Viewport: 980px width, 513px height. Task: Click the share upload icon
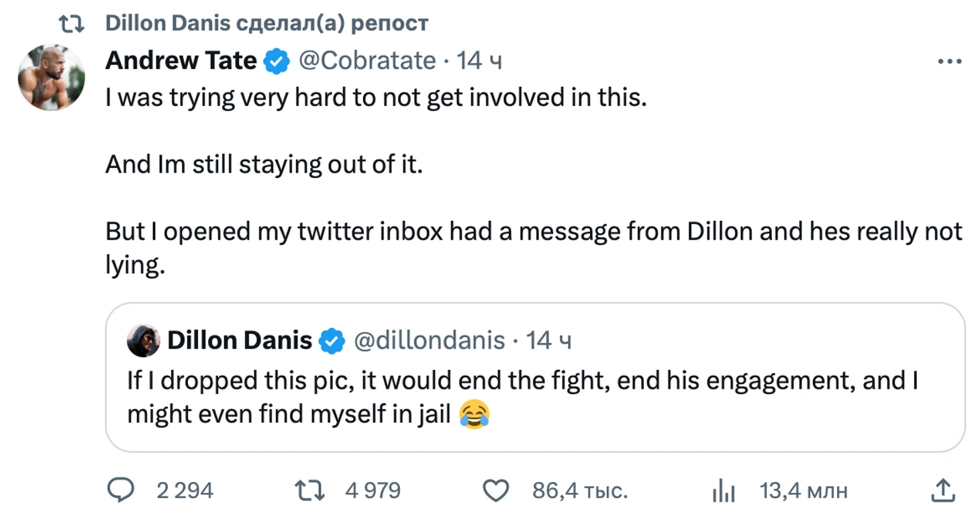point(943,491)
